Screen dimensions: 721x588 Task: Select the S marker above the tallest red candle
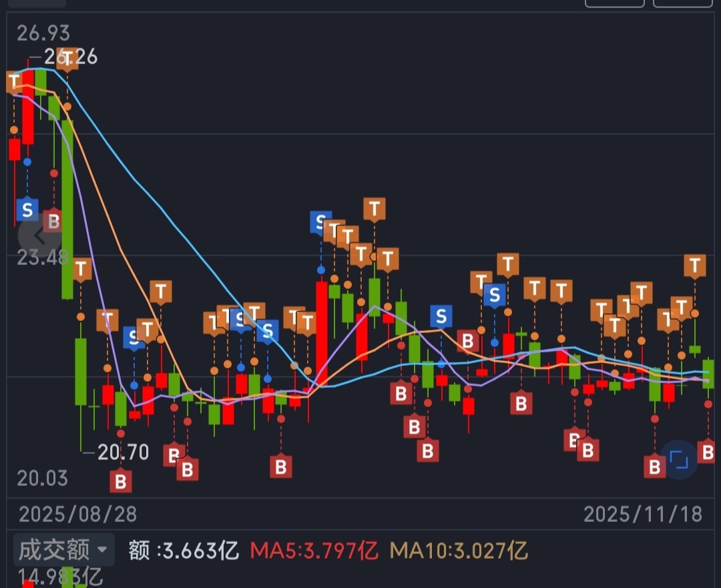coord(321,223)
